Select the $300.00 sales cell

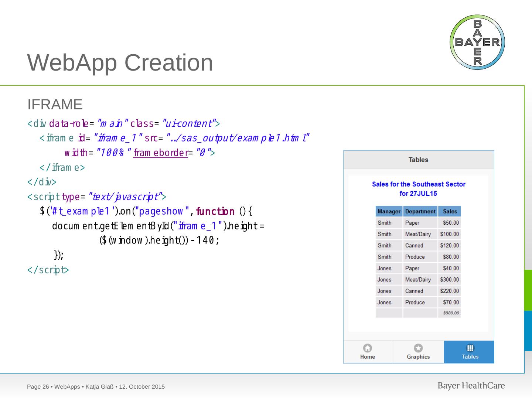click(450, 280)
